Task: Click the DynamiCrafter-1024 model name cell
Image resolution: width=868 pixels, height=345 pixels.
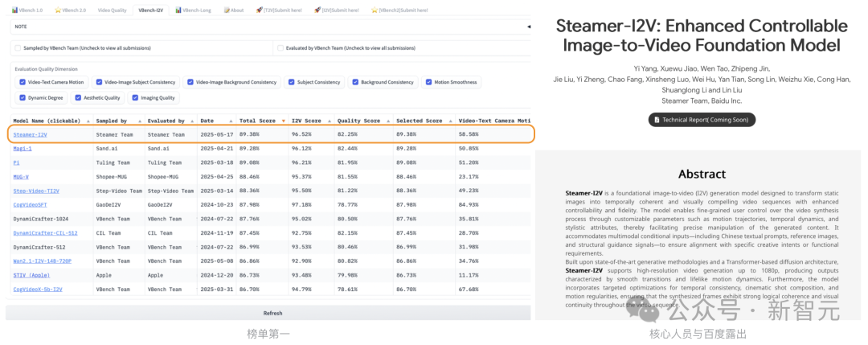Action: 39,219
